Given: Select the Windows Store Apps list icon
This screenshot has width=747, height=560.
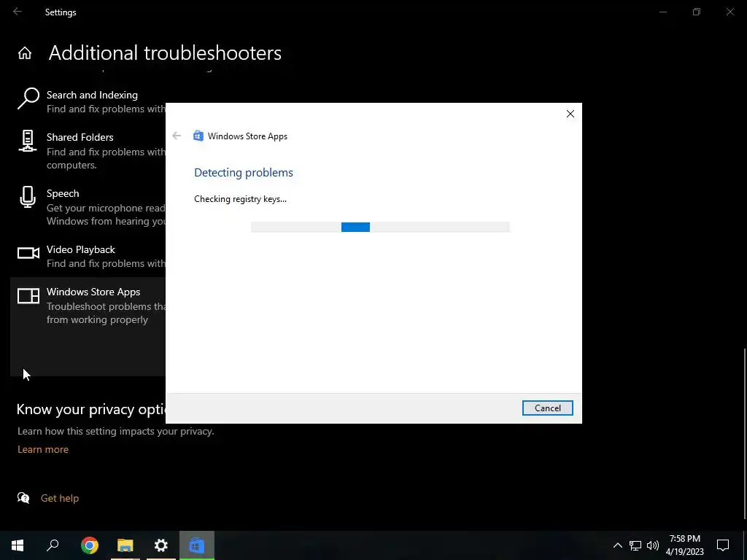Looking at the screenshot, I should click(x=28, y=296).
